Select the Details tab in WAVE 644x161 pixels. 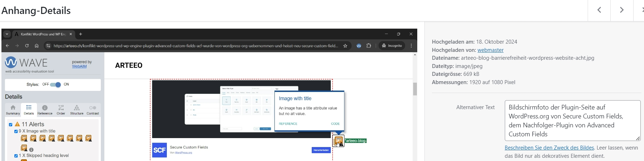coord(29,110)
